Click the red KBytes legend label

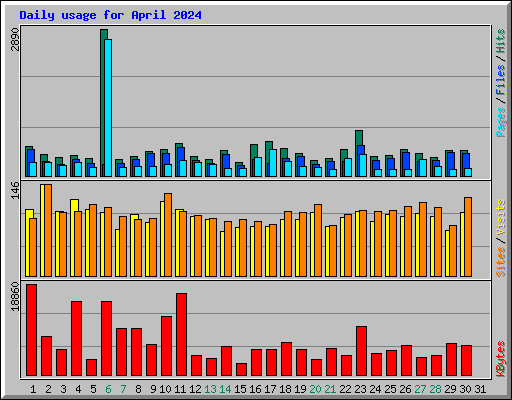pos(500,359)
